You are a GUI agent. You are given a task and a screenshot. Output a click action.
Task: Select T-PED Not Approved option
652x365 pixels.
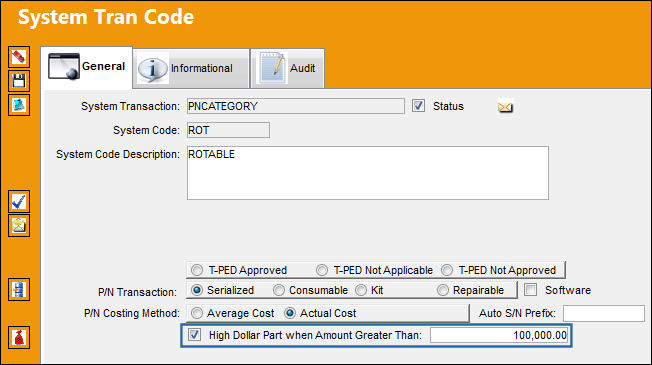click(447, 270)
